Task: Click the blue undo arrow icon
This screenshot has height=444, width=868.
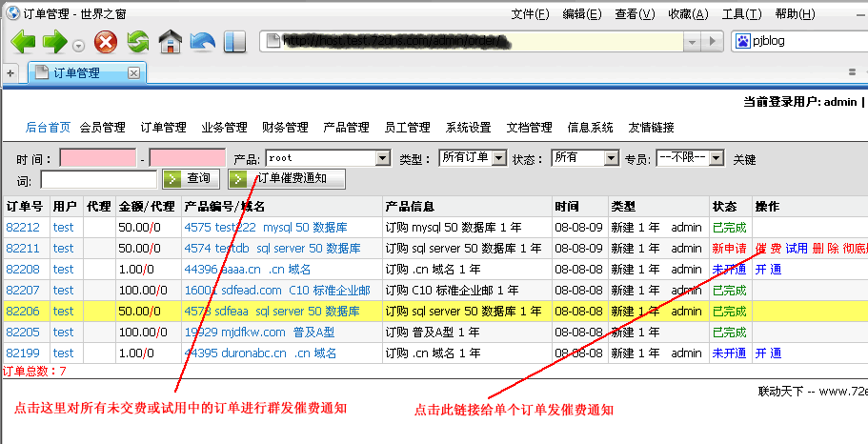Action: (x=202, y=42)
